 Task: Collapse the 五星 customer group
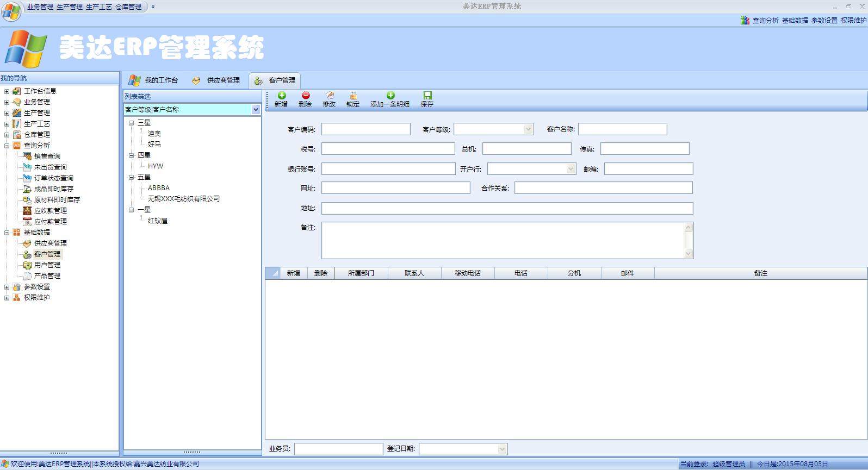[x=131, y=177]
